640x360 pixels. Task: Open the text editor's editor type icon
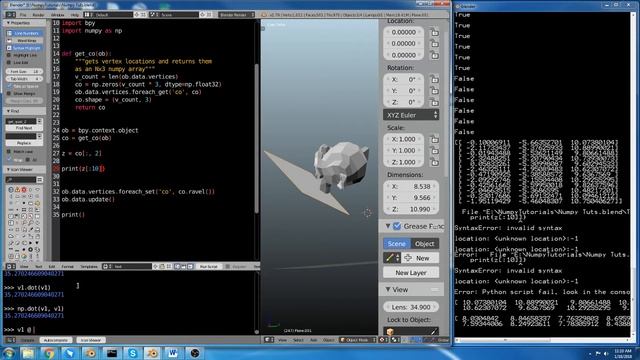[10, 266]
